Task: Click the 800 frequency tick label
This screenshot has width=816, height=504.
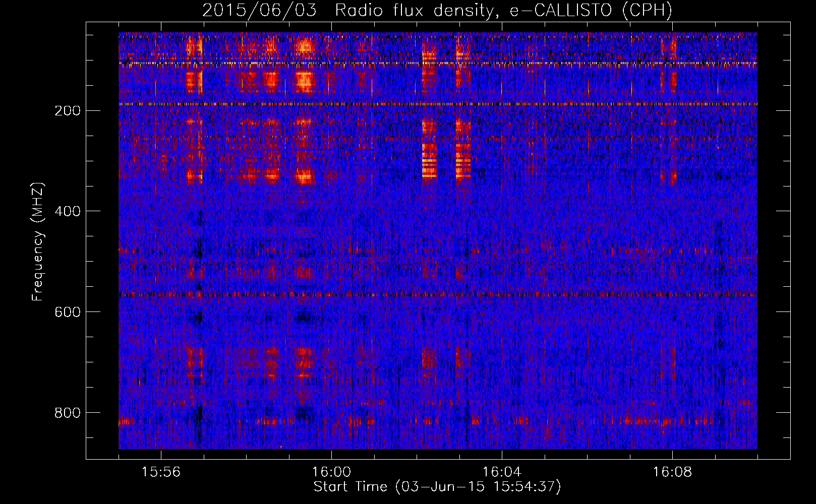Action: point(68,413)
